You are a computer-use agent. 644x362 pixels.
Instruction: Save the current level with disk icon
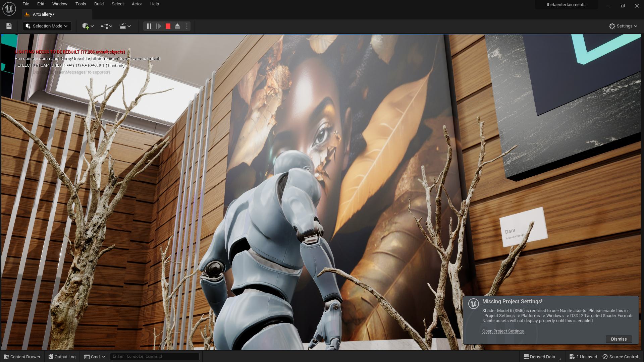9,26
